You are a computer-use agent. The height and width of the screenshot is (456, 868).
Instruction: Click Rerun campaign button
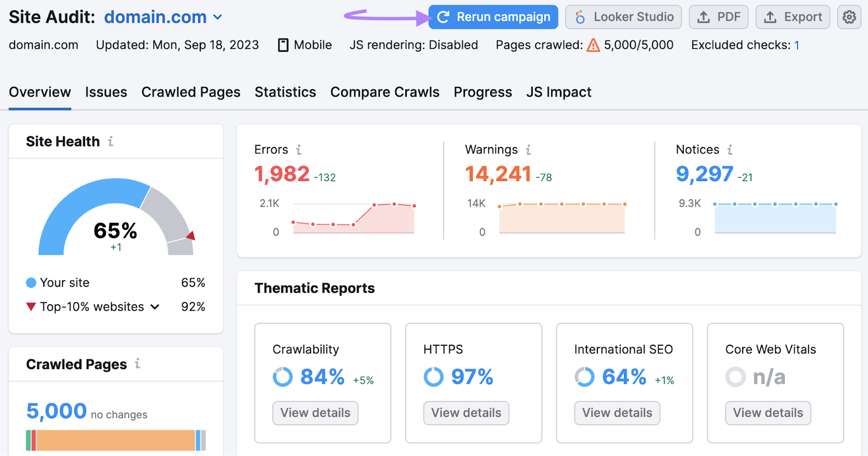(493, 17)
